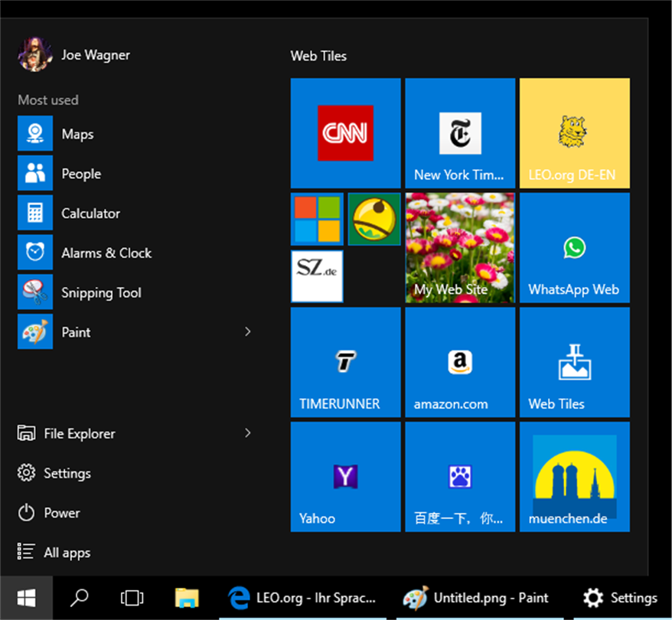Viewport: 672px width, 620px height.
Task: Open the New York Times tile
Action: 460,133
